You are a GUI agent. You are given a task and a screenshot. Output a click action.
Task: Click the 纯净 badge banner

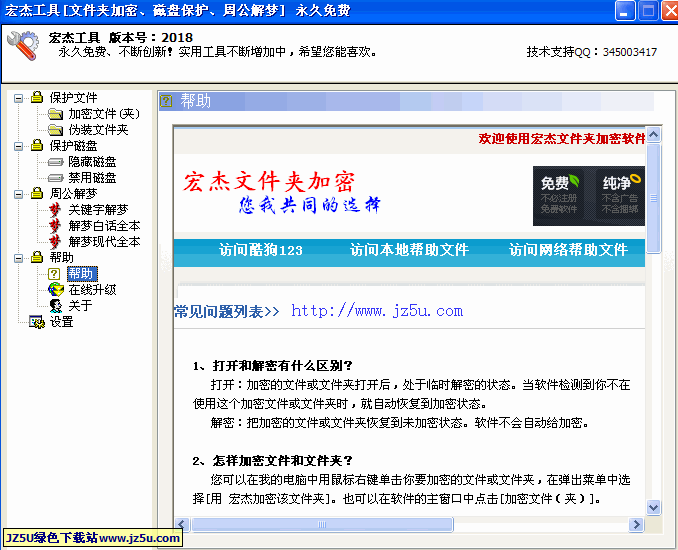(620, 195)
